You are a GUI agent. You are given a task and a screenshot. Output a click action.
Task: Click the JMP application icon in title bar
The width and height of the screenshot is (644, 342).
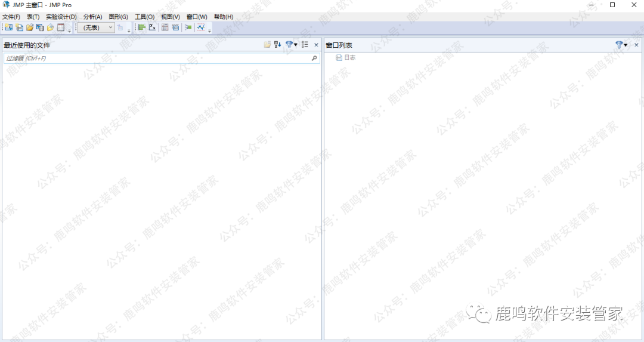tap(6, 5)
